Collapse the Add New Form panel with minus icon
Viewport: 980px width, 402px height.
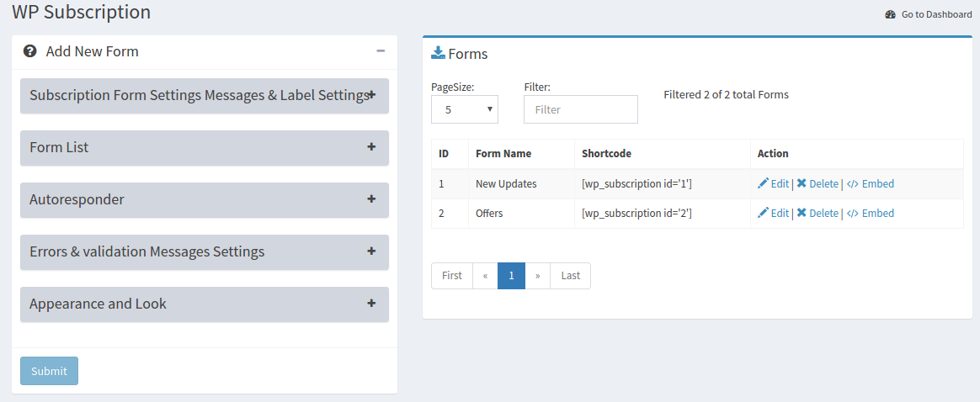[381, 50]
